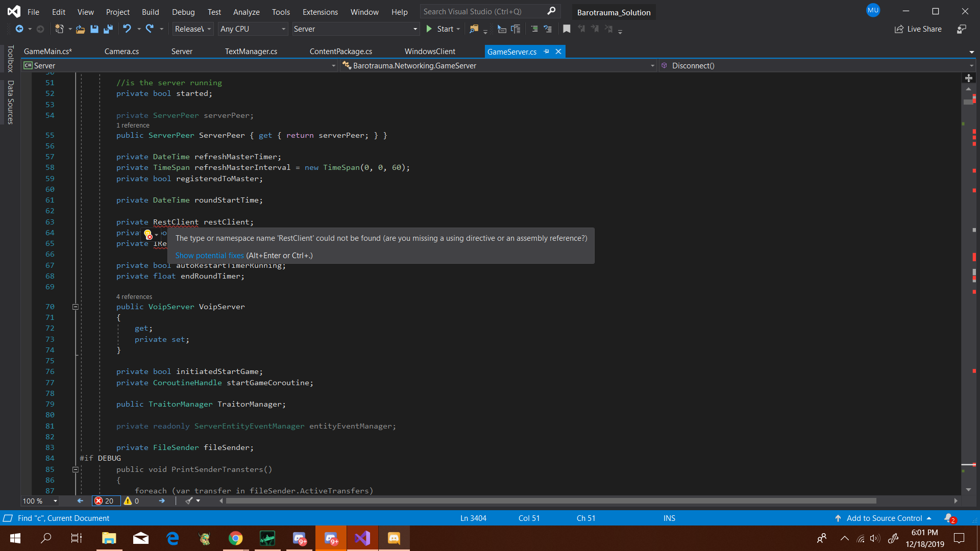This screenshot has width=980, height=551.
Task: Click the Undo toolbar icon
Action: point(127,29)
